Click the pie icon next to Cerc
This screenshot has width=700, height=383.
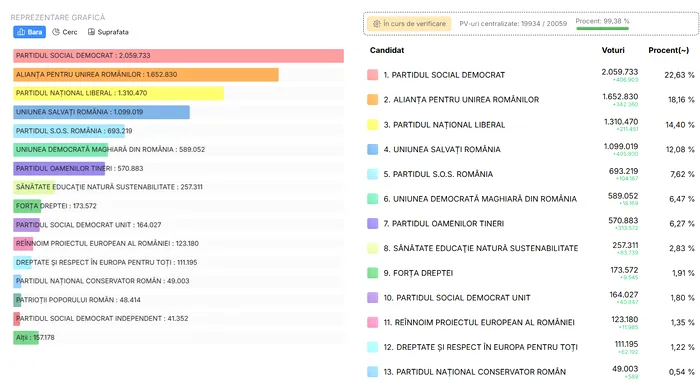click(x=56, y=32)
